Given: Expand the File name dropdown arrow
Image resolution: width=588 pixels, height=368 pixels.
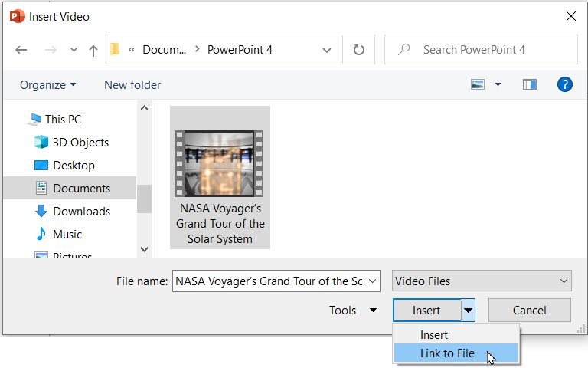Looking at the screenshot, I should [372, 281].
